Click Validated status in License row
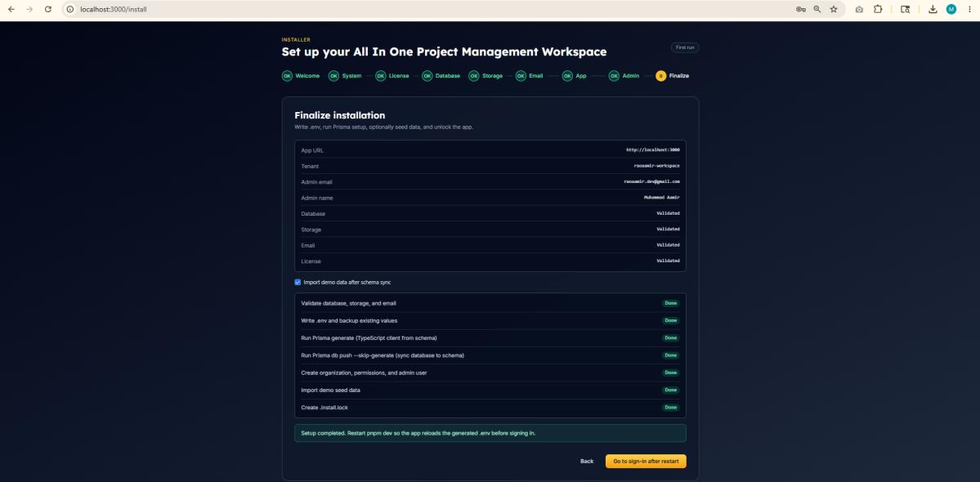 [x=668, y=261]
